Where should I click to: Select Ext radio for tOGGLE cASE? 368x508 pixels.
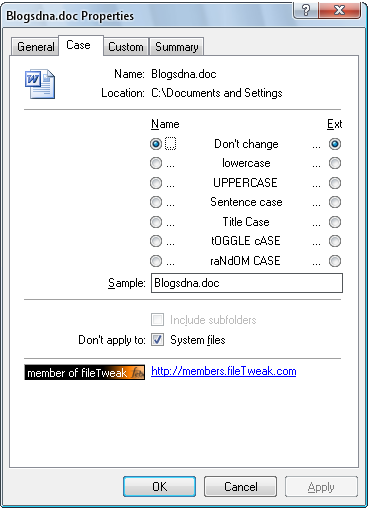click(335, 241)
